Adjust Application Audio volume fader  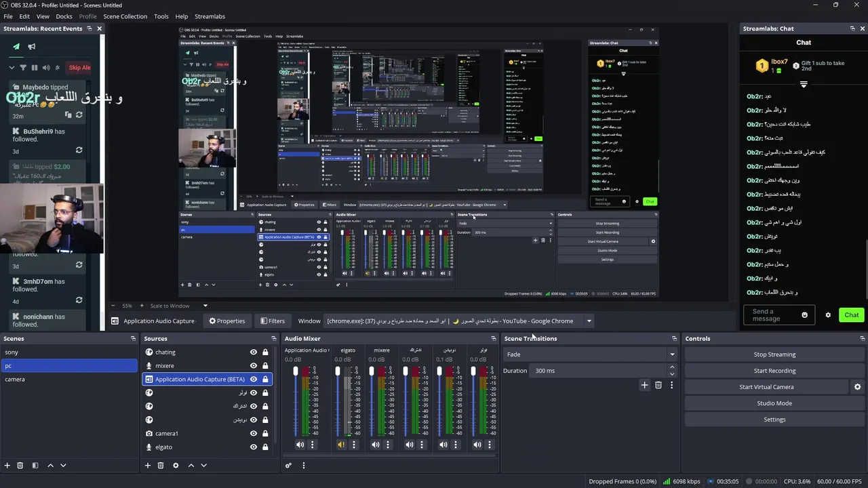pos(296,372)
